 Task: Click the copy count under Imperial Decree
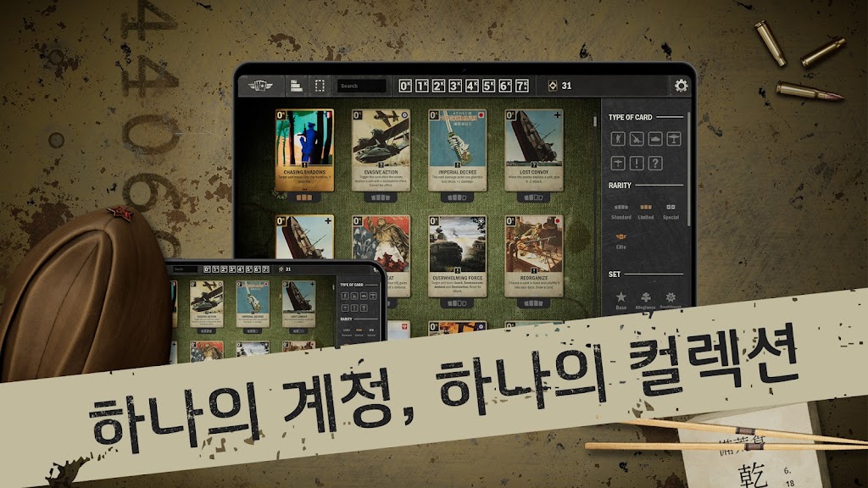(x=457, y=197)
